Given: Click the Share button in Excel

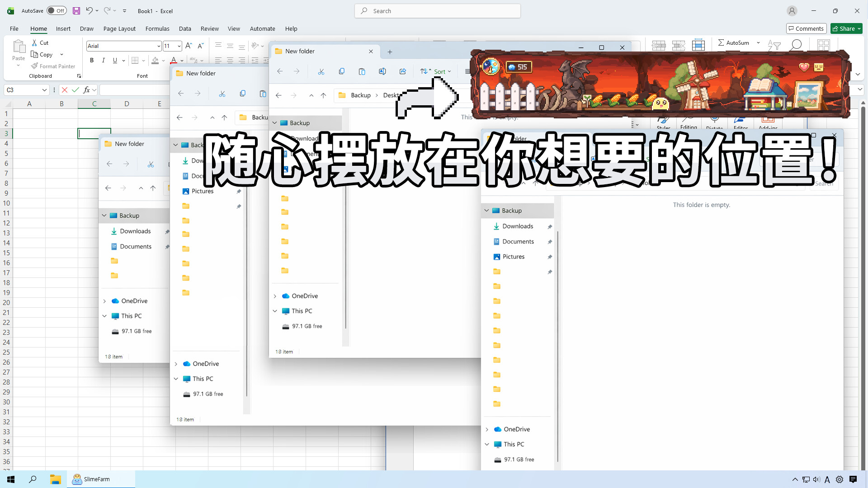Looking at the screenshot, I should click(844, 28).
